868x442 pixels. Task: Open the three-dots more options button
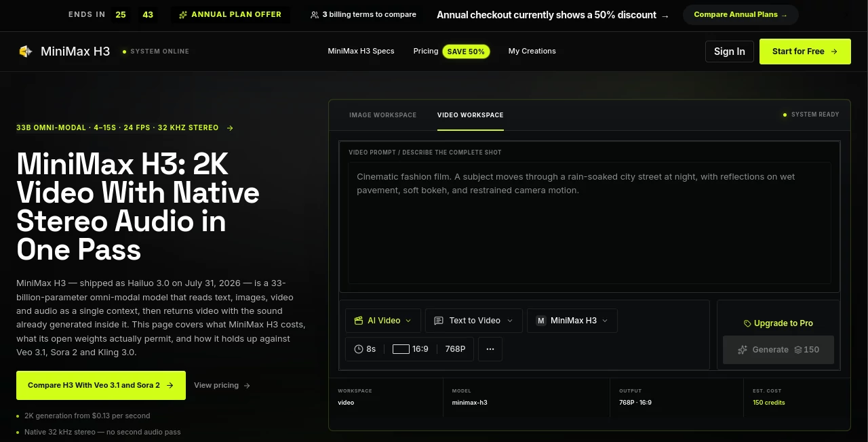tap(490, 349)
